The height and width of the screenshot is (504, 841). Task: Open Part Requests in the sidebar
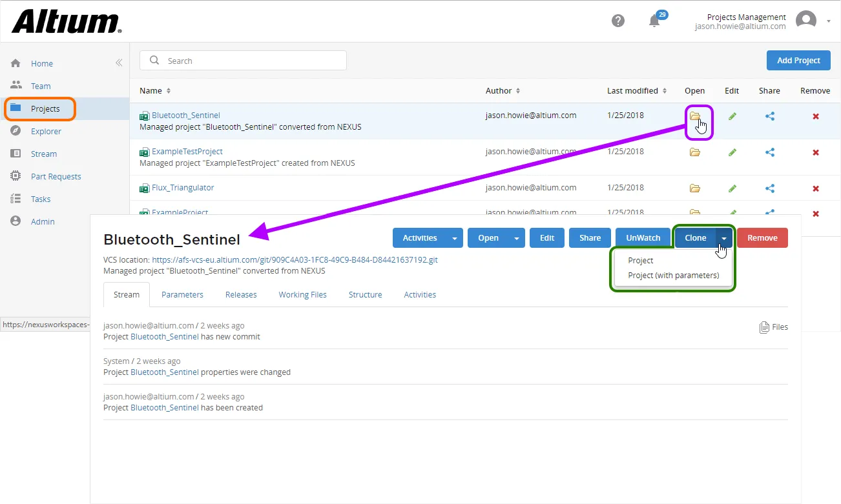click(56, 176)
